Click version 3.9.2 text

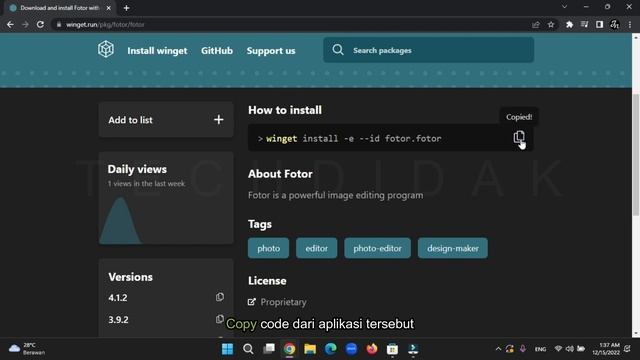point(118,320)
